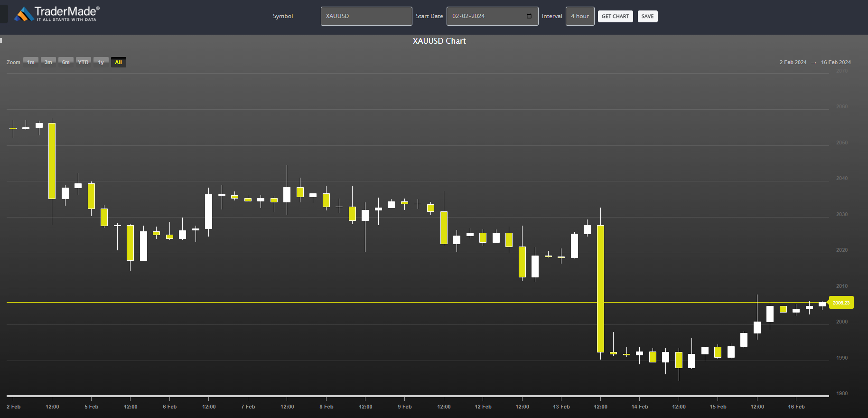The height and width of the screenshot is (418, 868).
Task: Select the 6m zoom range
Action: [x=66, y=62]
